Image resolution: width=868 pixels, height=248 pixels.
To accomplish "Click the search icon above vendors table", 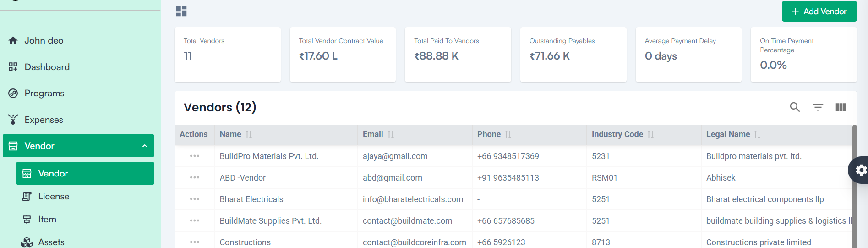I will (795, 107).
